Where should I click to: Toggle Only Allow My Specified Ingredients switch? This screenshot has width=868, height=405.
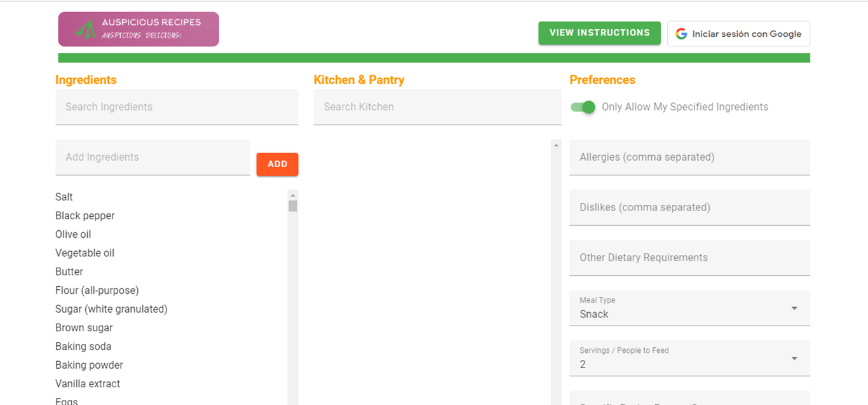tap(583, 107)
